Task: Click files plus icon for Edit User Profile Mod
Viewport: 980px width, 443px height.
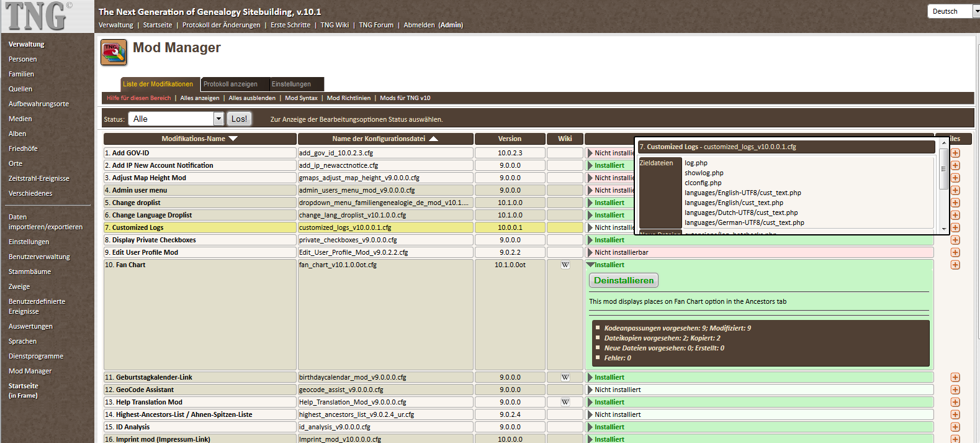Action: [955, 252]
